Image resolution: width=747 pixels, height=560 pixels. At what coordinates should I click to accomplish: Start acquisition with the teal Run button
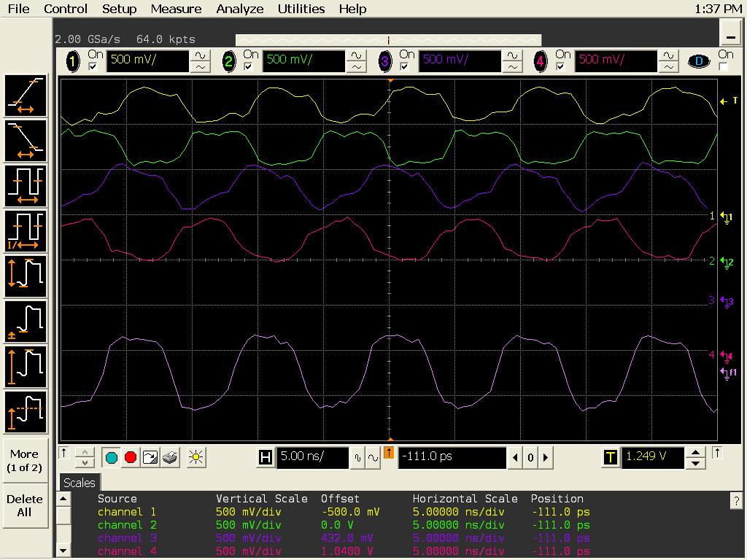[112, 458]
